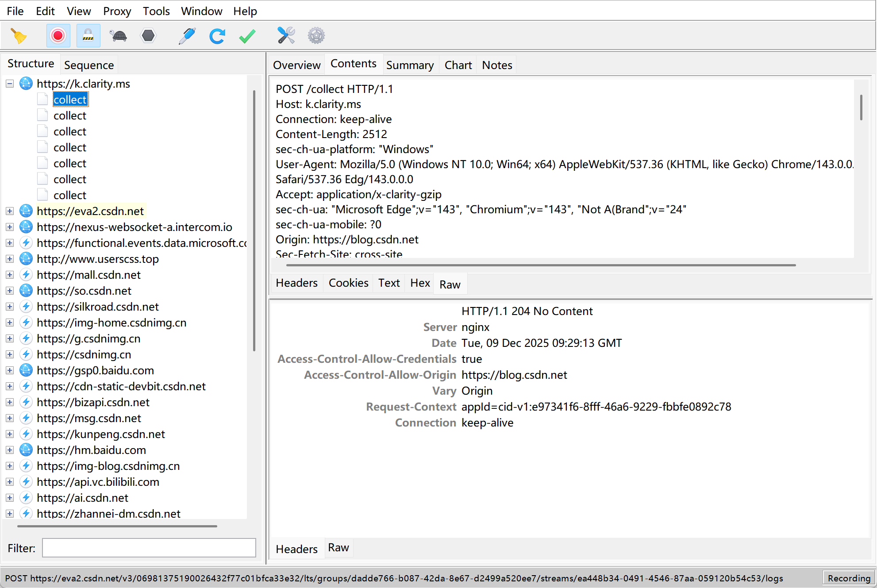Open the Help menu
877x588 pixels.
coord(245,11)
